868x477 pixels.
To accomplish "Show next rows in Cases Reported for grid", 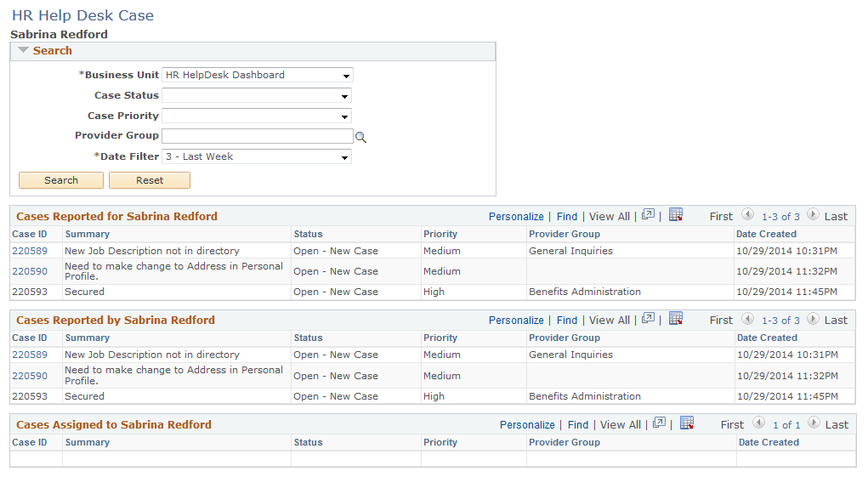I will pyautogui.click(x=813, y=215).
